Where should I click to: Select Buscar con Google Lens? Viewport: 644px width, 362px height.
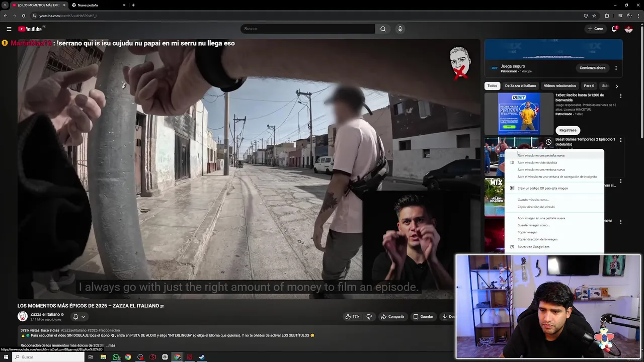point(554,247)
